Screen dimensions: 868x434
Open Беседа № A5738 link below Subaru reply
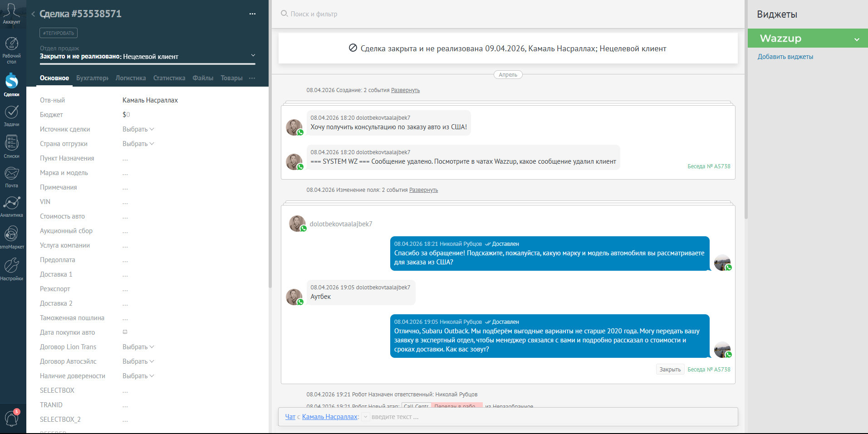point(709,370)
